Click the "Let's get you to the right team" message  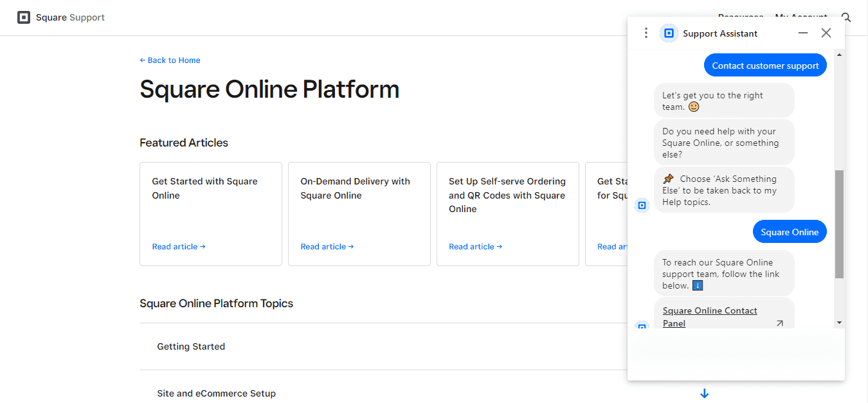pos(725,101)
